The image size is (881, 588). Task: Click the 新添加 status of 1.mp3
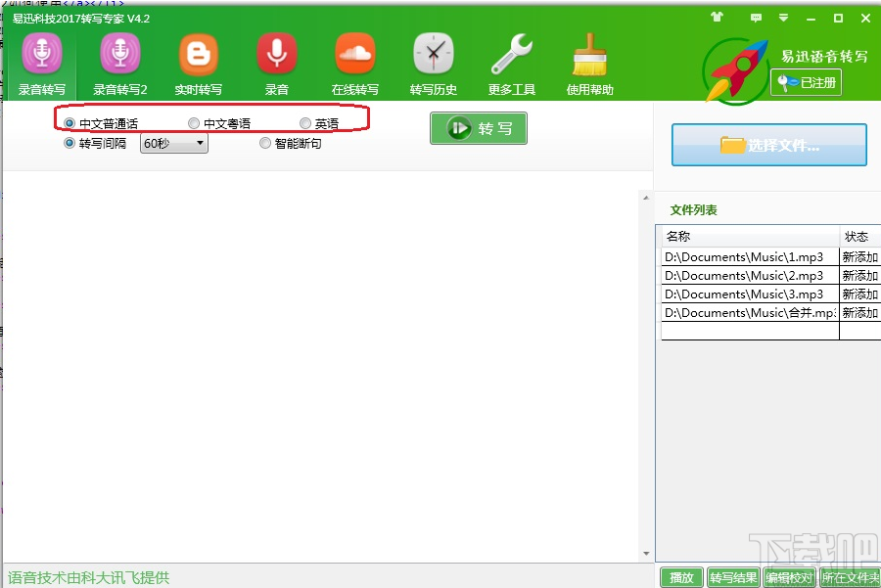tap(859, 257)
